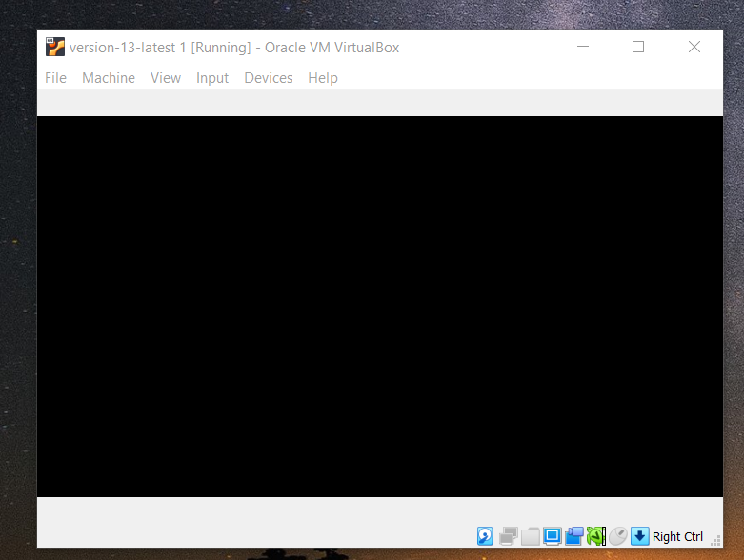Open the View menu
Viewport: 744px width, 560px height.
coord(166,78)
